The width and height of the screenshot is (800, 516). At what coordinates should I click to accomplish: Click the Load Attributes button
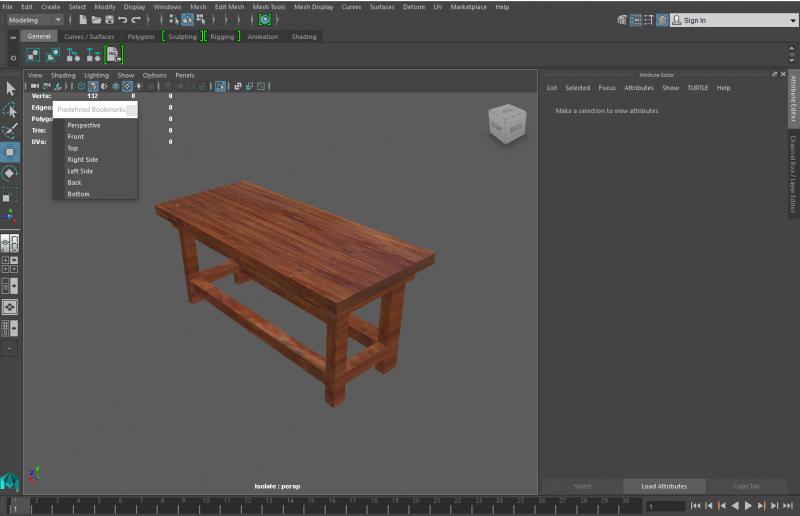click(664, 486)
